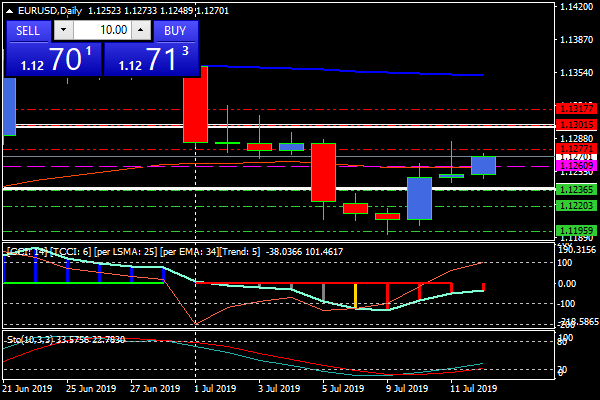Click buy price 1.12 71 tile
Viewport: 600px width, 400px height.
pos(152,59)
